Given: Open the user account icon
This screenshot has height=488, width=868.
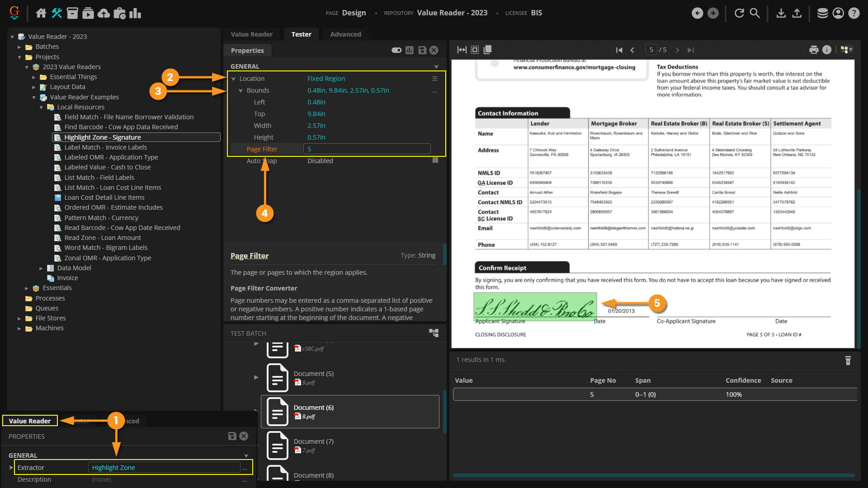Looking at the screenshot, I should (x=838, y=13).
